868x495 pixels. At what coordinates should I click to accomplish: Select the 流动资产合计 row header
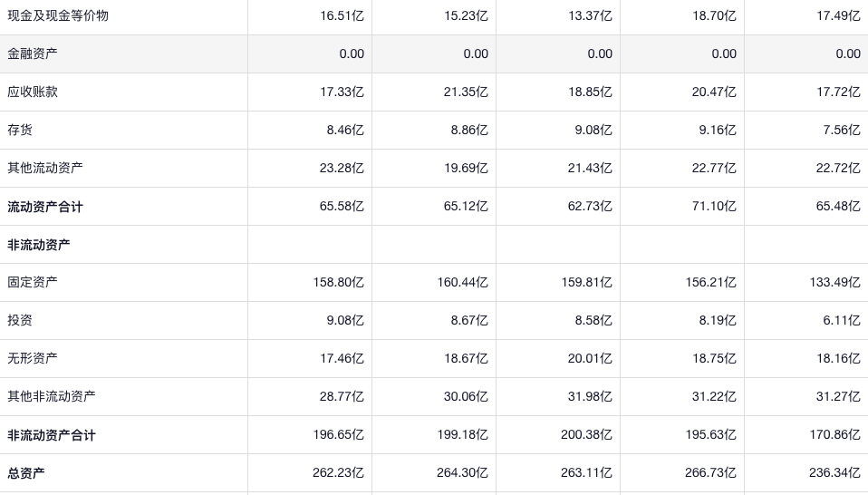(x=45, y=207)
